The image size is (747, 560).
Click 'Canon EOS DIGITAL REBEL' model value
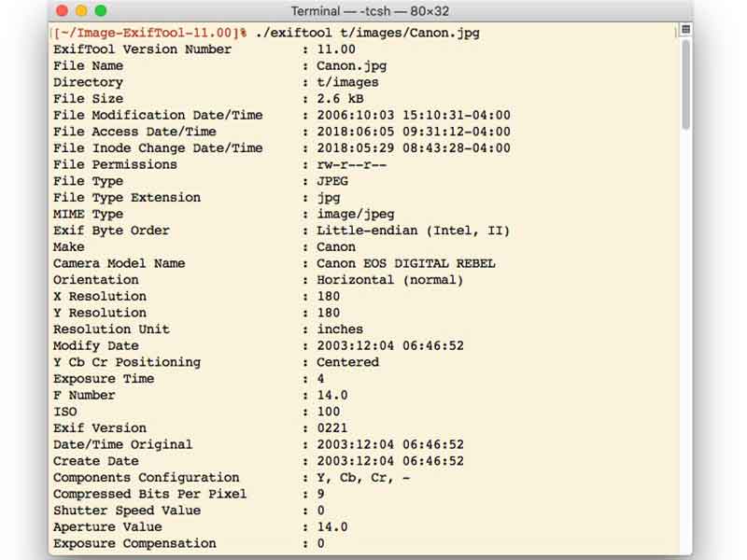[x=406, y=263]
